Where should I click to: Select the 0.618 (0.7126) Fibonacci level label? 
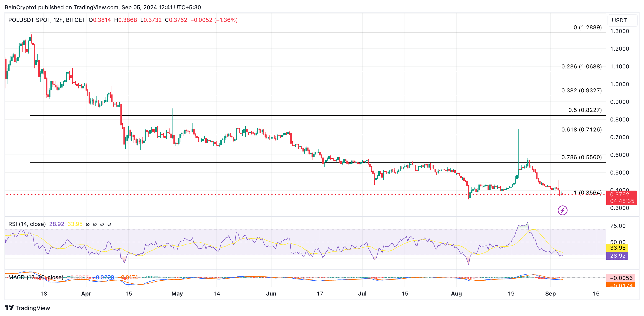tap(581, 130)
